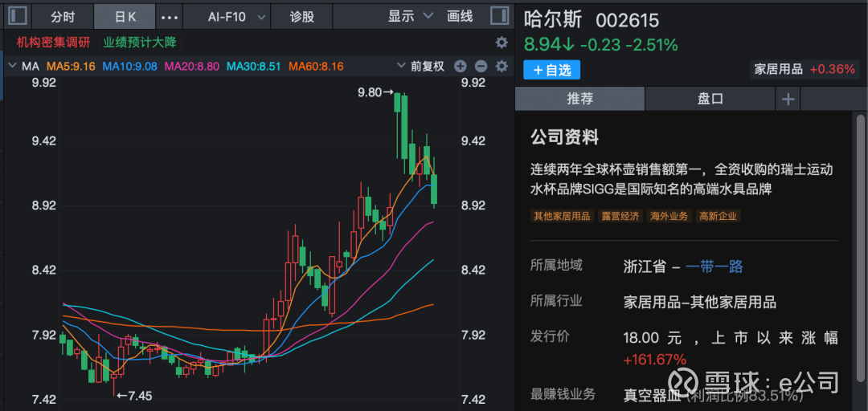Open the 一带一路 link
Screen dimensions: 868x411
714,267
